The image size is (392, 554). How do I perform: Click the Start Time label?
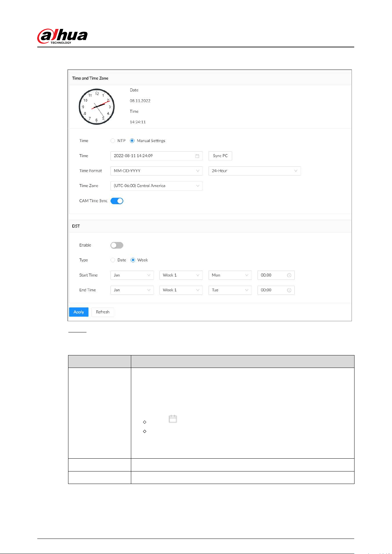(x=88, y=275)
